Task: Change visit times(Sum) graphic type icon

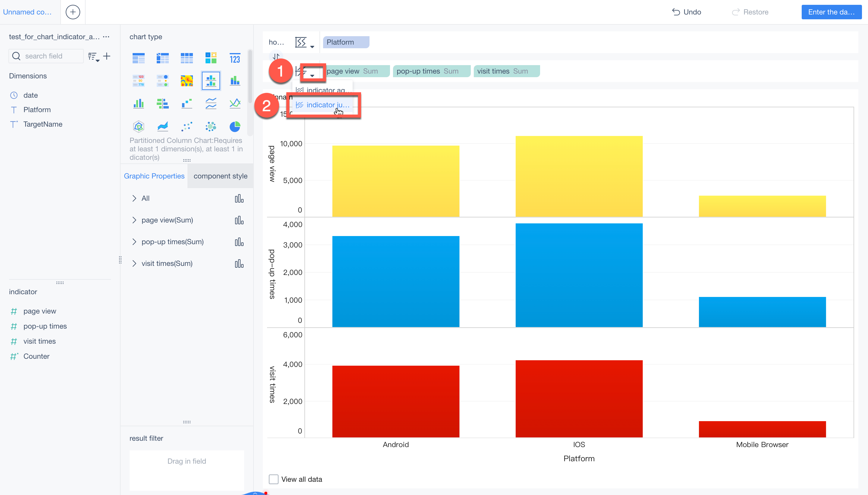Action: tap(239, 264)
